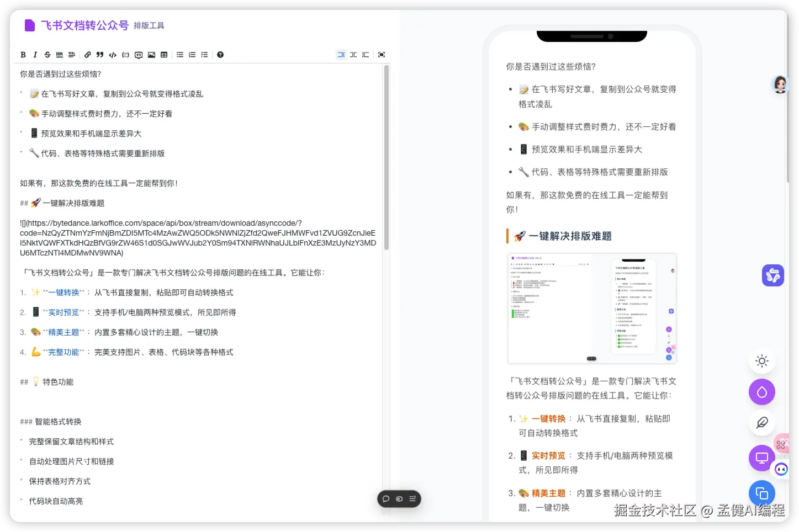Enable the highlighted side-by-side editor layout
Image resolution: width=799 pixels, height=532 pixels.
click(341, 55)
